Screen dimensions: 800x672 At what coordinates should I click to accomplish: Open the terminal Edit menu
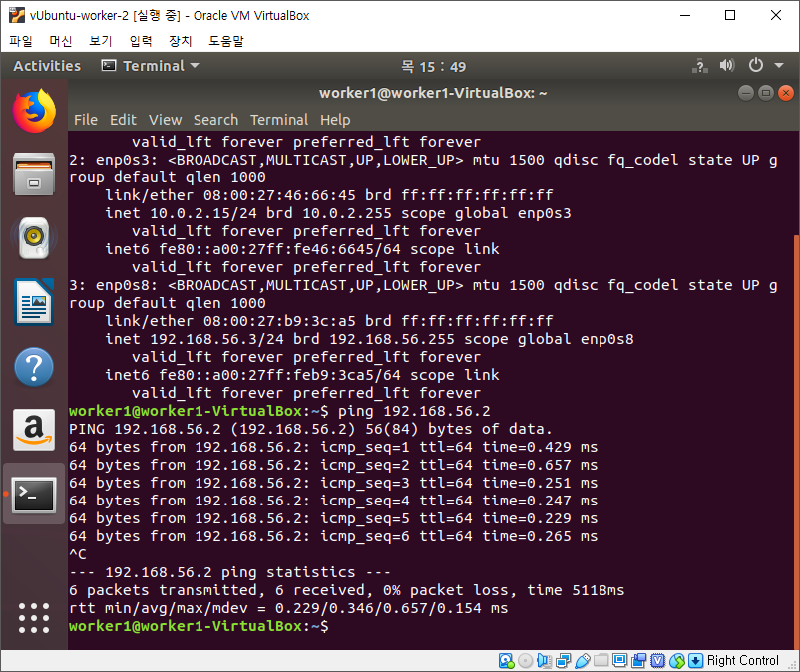click(123, 120)
